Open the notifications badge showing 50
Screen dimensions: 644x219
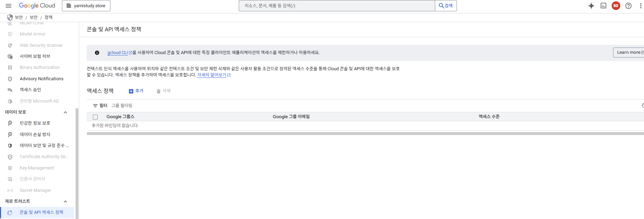coord(616,6)
